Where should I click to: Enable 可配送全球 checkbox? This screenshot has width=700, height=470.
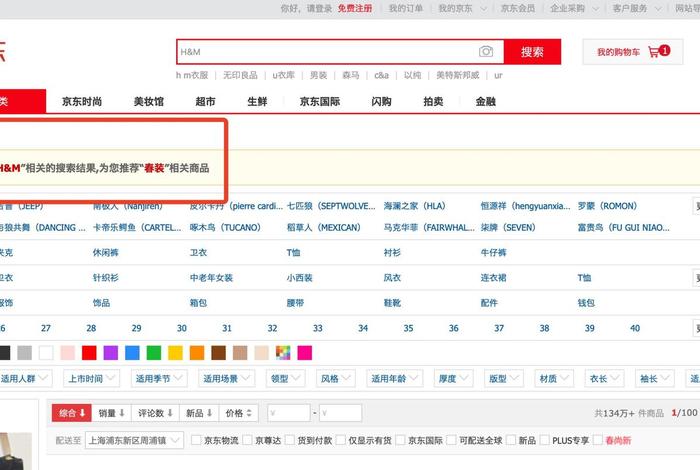[451, 440]
